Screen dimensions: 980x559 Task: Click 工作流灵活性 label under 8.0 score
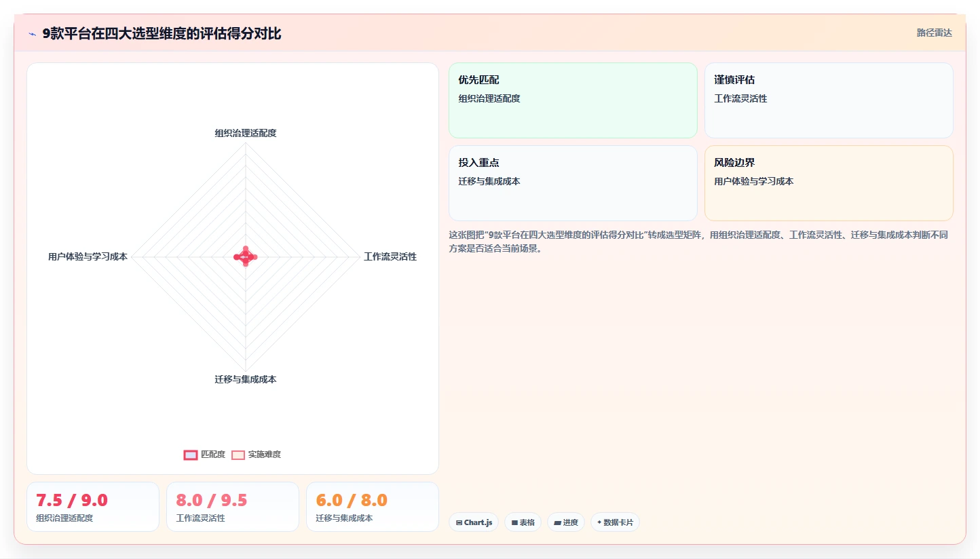(x=200, y=518)
